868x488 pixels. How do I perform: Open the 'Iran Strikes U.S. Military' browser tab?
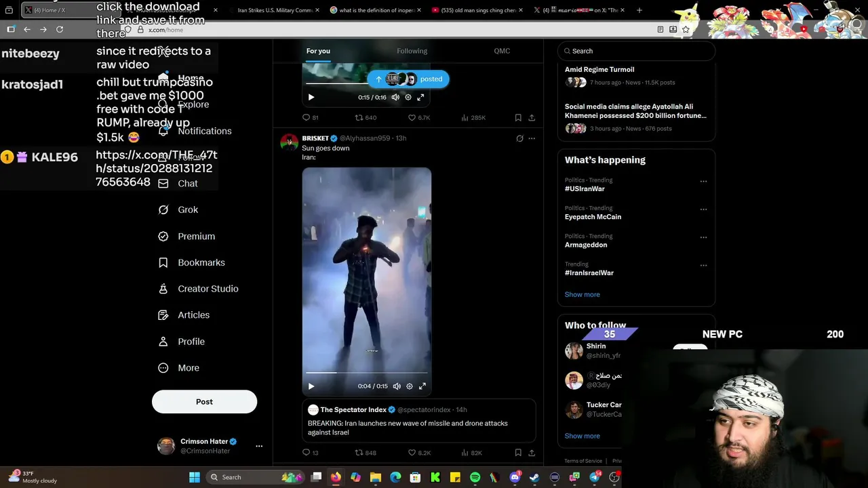273,10
